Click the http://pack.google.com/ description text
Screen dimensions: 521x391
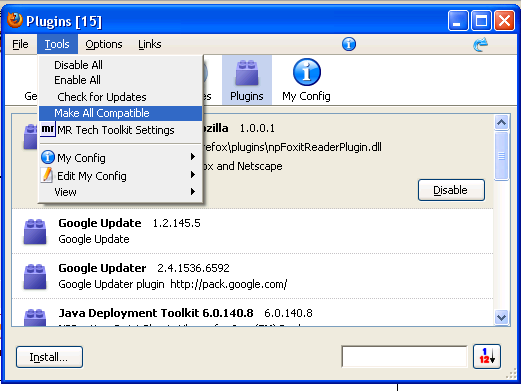[229, 284]
